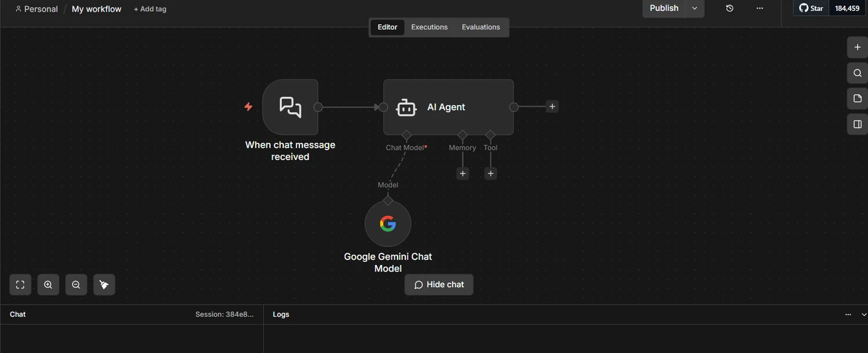Click the add node plus icon in the side panel

[x=857, y=47]
